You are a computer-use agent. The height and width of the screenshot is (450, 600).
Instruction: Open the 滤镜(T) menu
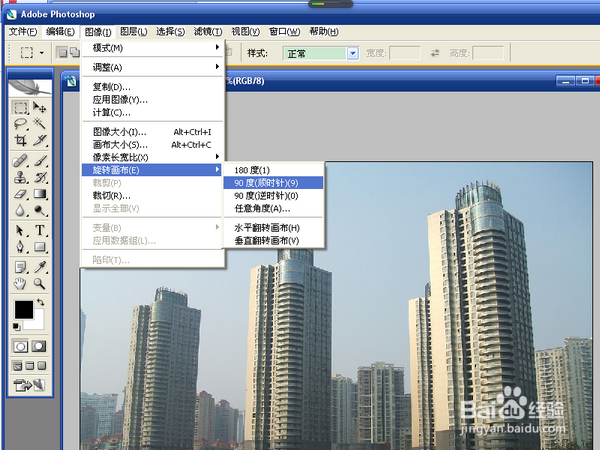208,32
